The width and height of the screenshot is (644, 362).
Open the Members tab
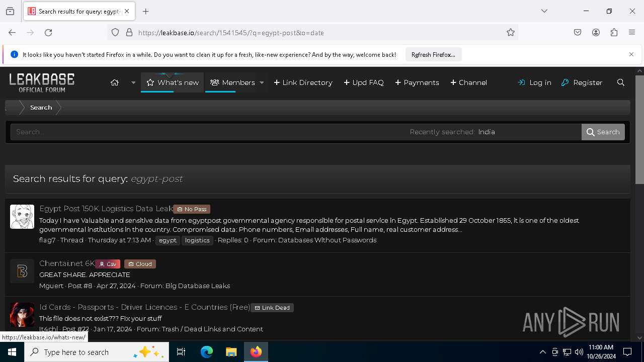click(232, 82)
